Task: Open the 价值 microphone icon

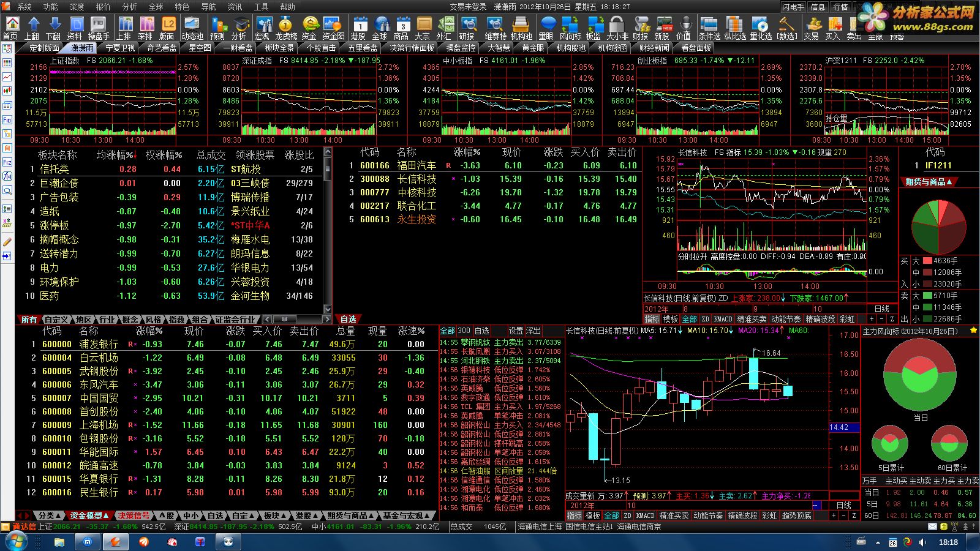Action: pos(684,28)
